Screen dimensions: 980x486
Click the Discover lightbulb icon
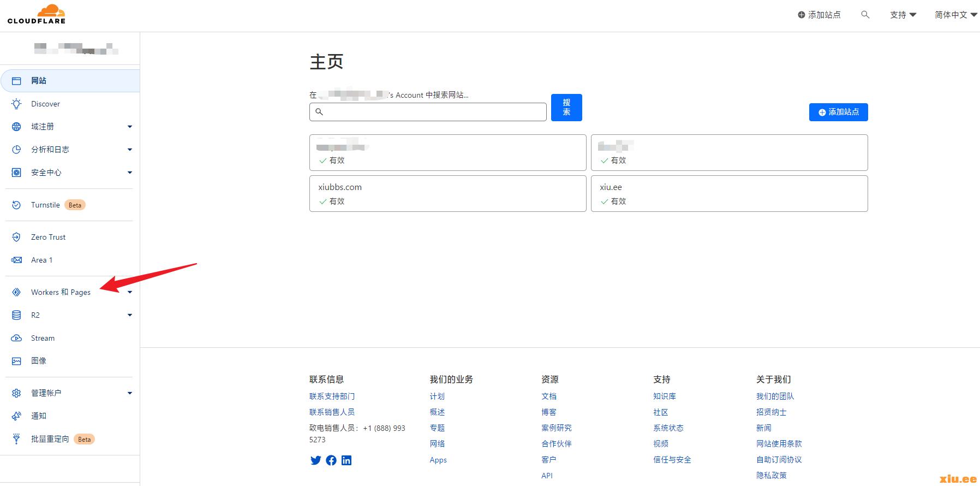click(x=16, y=104)
